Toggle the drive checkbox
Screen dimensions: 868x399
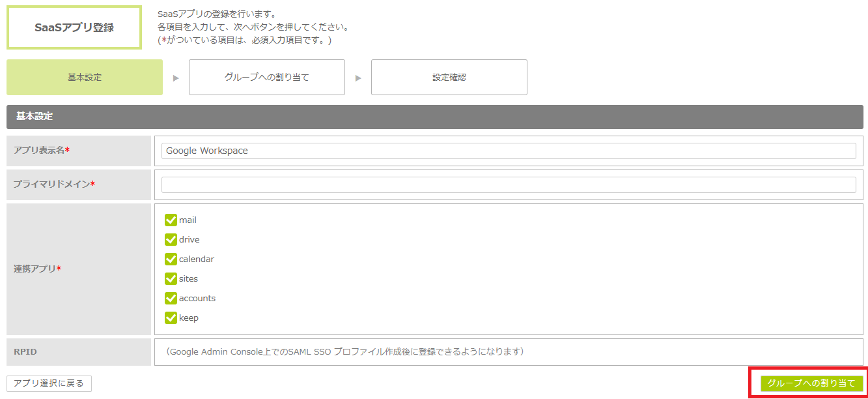pyautogui.click(x=171, y=239)
